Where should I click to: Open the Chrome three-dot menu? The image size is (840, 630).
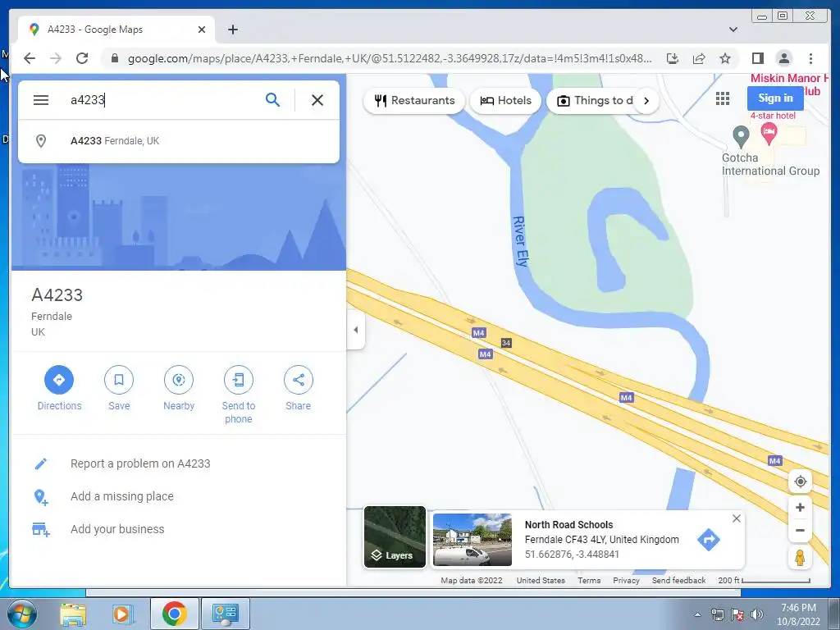(810, 58)
